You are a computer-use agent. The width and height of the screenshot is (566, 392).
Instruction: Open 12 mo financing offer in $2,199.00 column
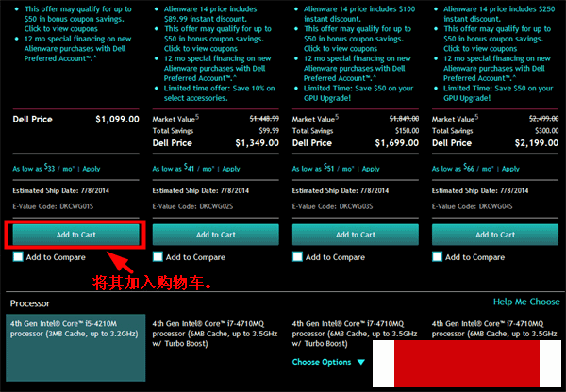tap(497, 69)
